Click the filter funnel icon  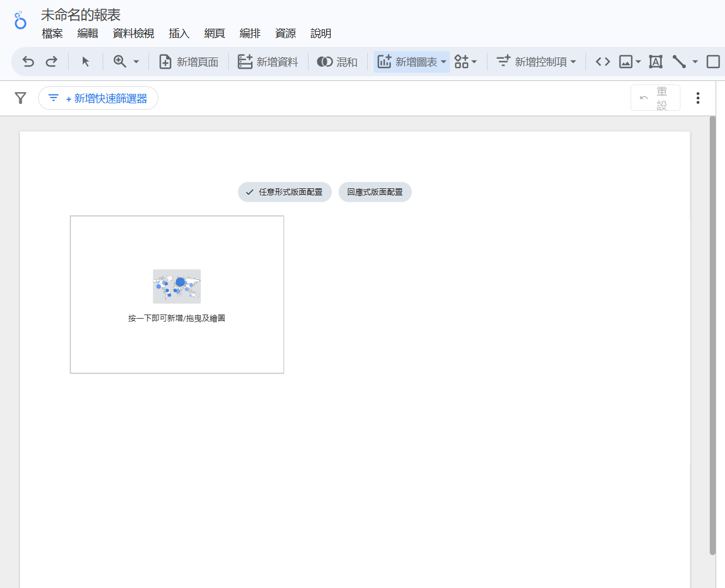(x=21, y=98)
